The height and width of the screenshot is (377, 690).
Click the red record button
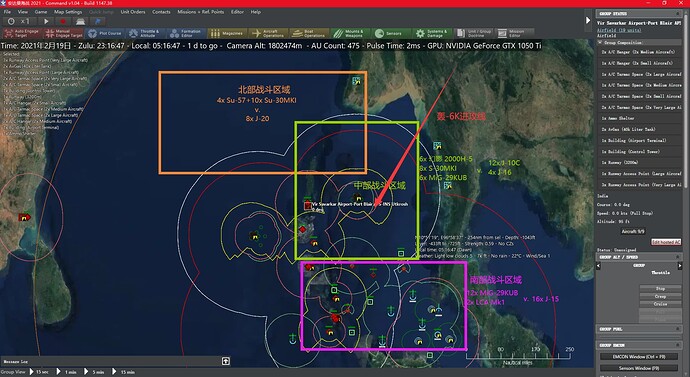tap(63, 21)
